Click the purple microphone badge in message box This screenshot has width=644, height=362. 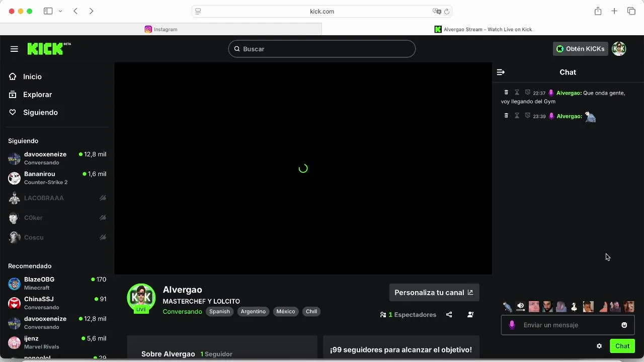click(512, 325)
